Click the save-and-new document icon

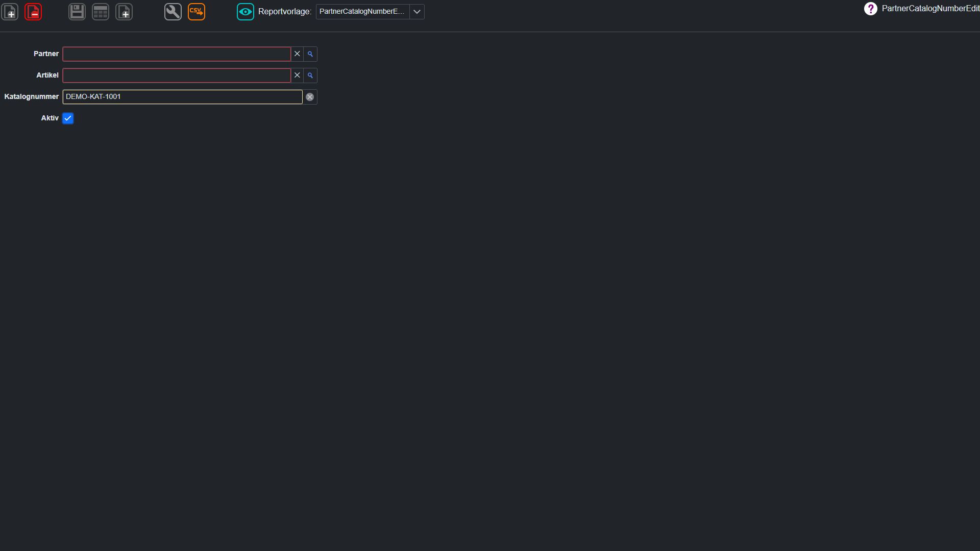(x=124, y=12)
